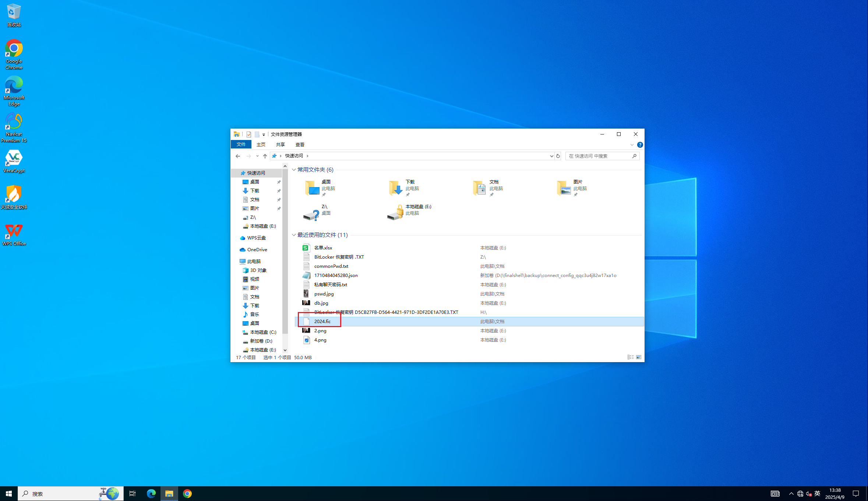Open Google Chrome from taskbar
Image resolution: width=868 pixels, height=501 pixels.
[187, 494]
